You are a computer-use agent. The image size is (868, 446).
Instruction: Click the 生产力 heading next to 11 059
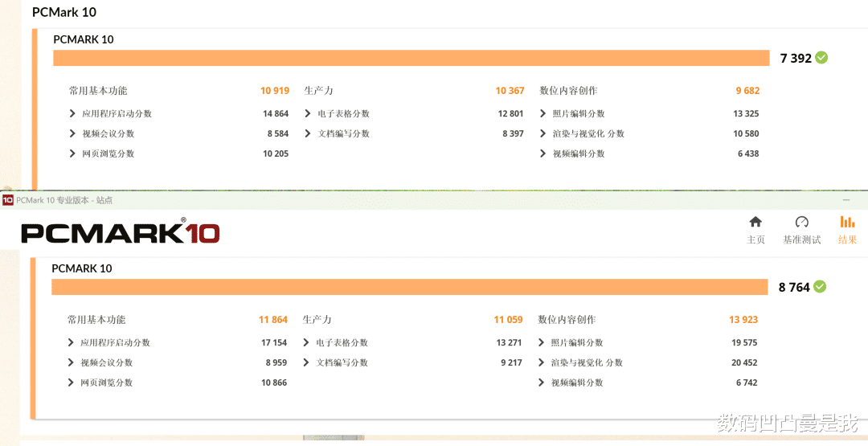pos(317,319)
